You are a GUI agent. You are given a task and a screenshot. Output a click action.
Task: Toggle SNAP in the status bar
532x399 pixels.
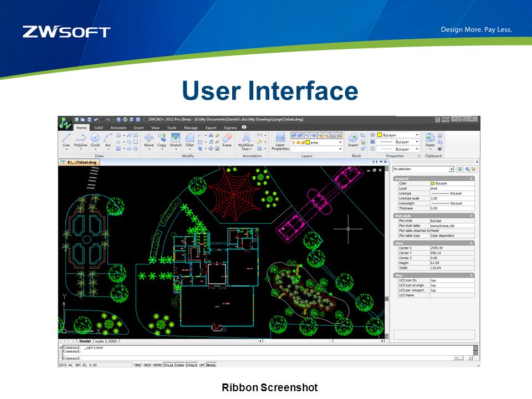coord(137,365)
